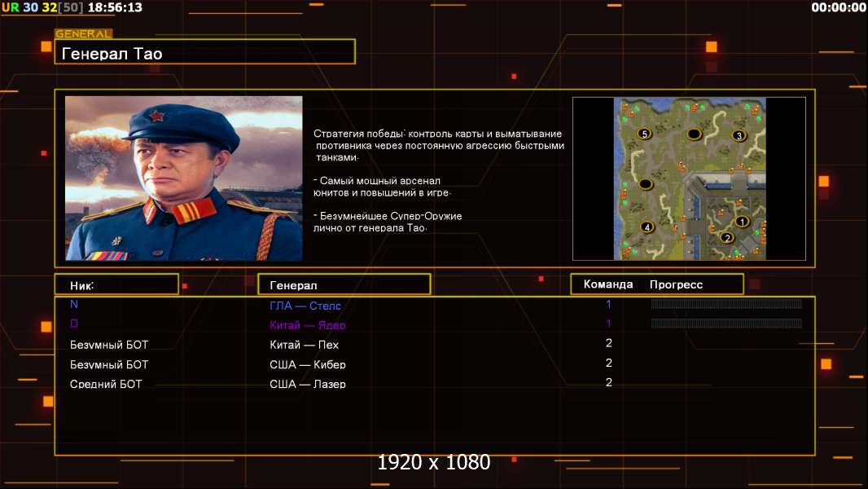Screen dimensions: 868x489
Task: Click the loading progress bar for player N
Action: point(726,303)
